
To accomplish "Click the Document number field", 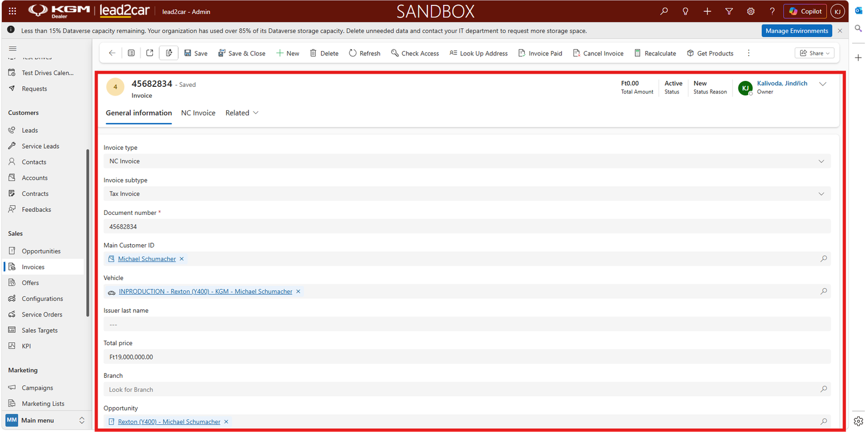I will point(467,226).
